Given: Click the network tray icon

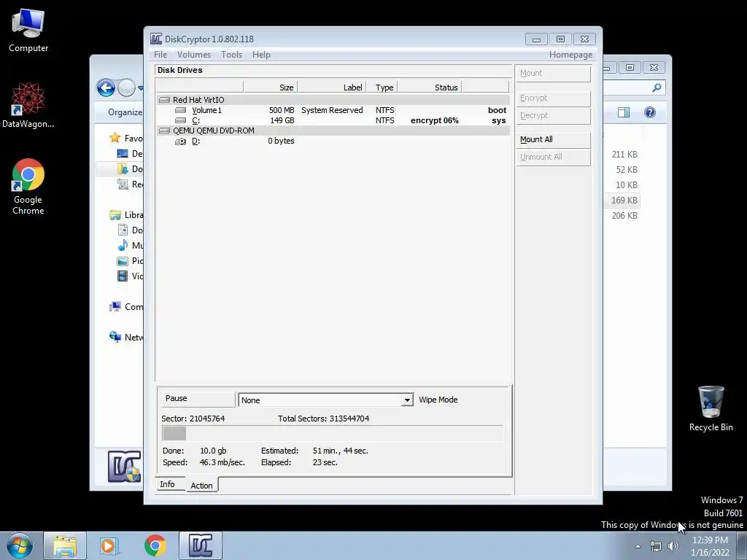Looking at the screenshot, I should point(656,546).
